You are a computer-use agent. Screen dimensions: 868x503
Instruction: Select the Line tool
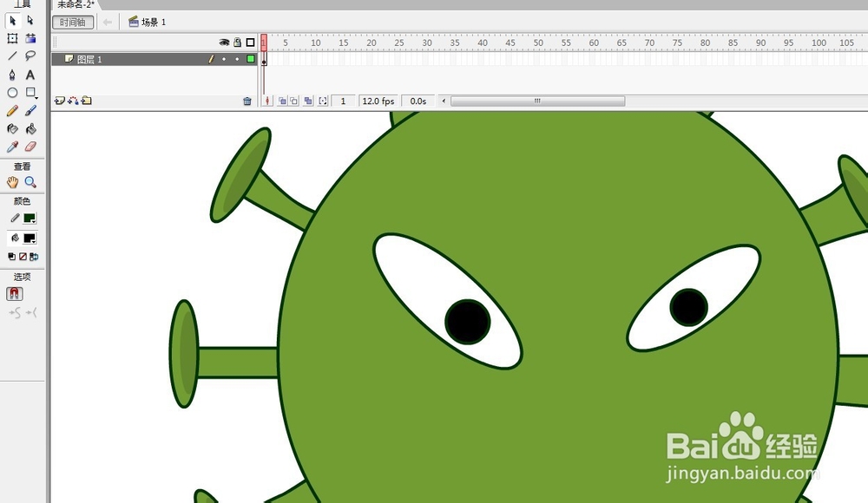coord(13,56)
